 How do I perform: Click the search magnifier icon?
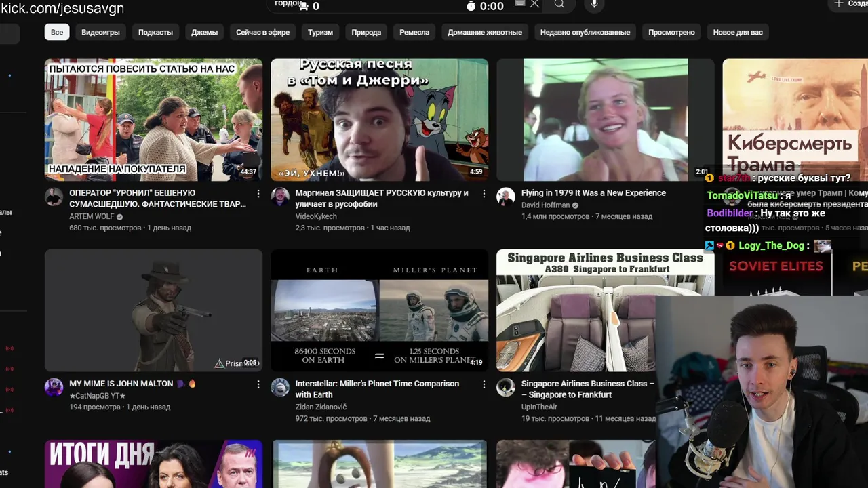coord(559,4)
